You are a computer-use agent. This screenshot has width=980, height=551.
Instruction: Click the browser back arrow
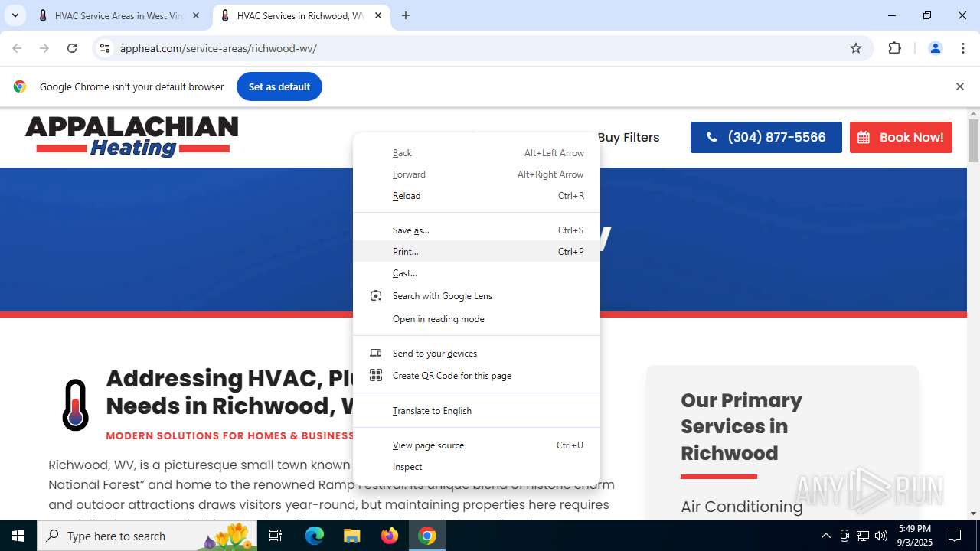(x=17, y=48)
